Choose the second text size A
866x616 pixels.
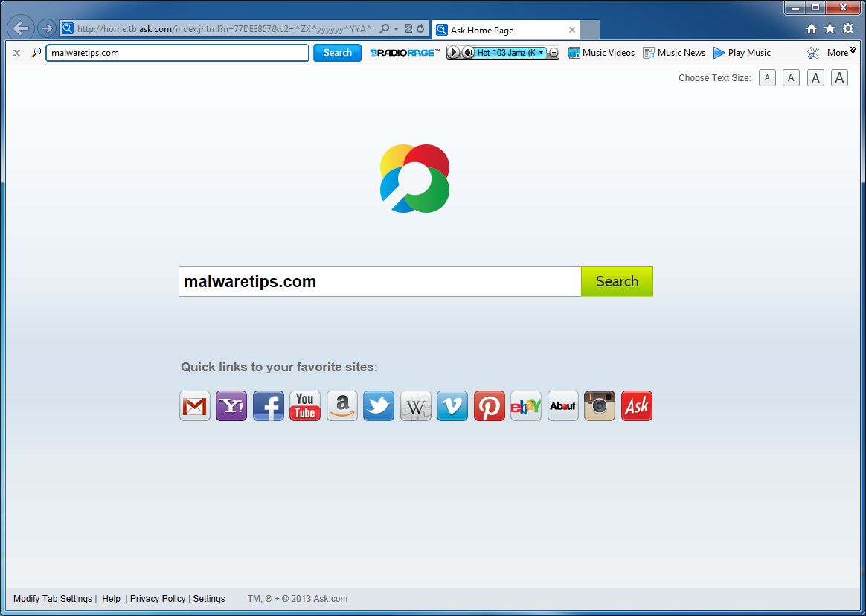click(791, 78)
